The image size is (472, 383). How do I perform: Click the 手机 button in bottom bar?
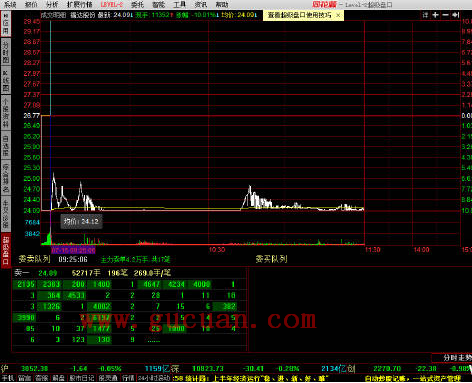click(8, 378)
